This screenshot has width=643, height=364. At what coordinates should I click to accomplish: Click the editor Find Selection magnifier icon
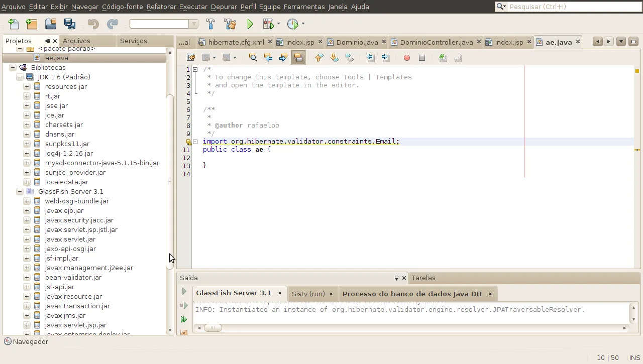253,58
